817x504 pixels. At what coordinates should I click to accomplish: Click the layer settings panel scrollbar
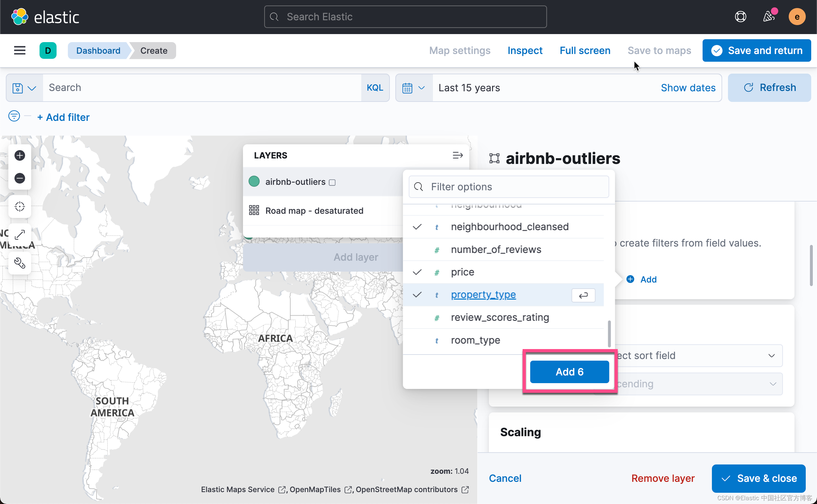811,265
